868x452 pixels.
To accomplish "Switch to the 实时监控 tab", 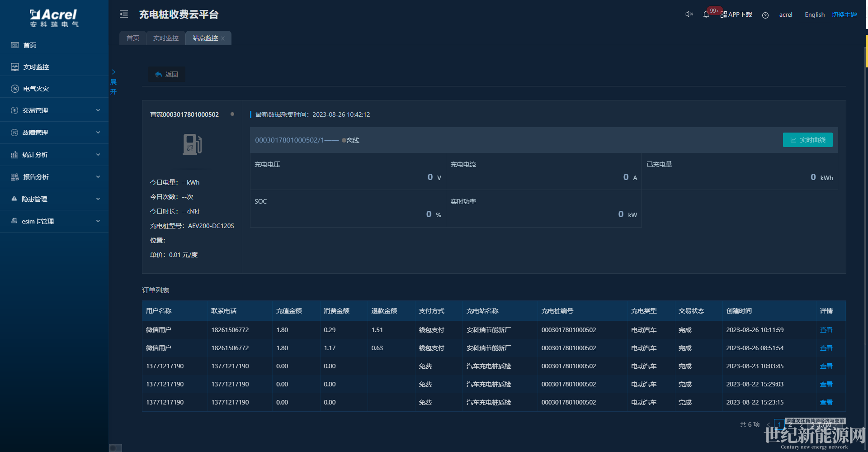I will (165, 38).
